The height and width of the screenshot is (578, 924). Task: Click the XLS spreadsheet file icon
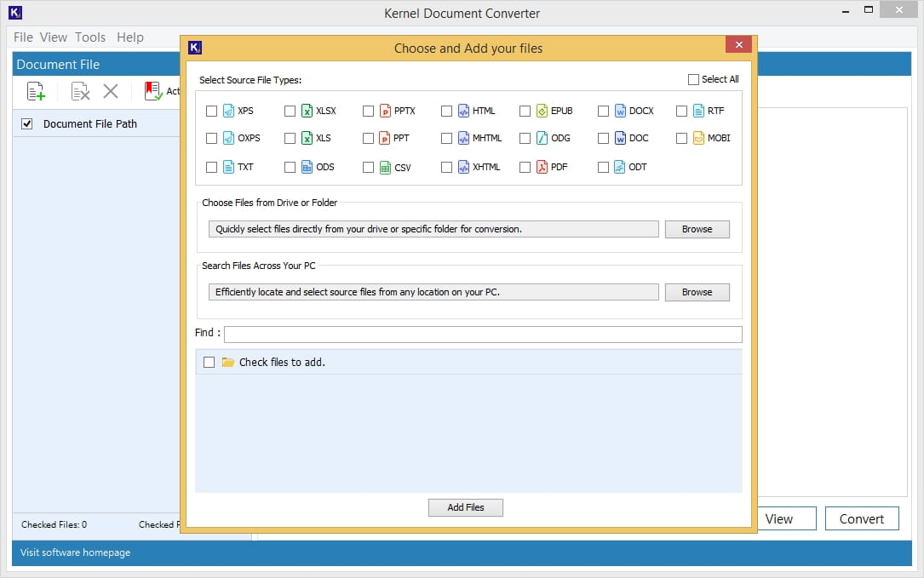(307, 138)
